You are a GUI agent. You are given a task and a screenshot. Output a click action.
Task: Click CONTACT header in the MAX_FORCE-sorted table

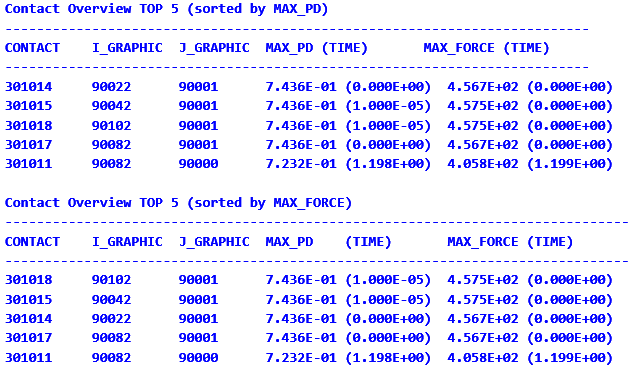[32, 242]
